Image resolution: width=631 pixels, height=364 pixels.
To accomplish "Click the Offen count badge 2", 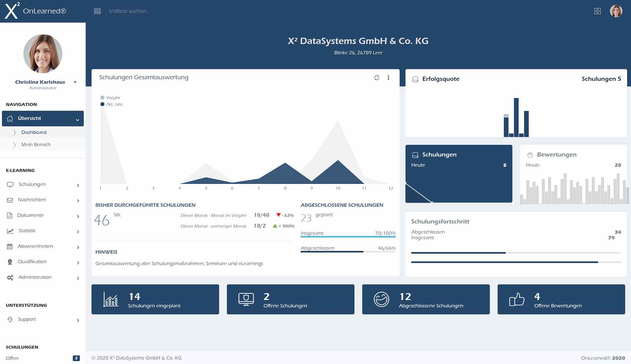I will pos(76,358).
